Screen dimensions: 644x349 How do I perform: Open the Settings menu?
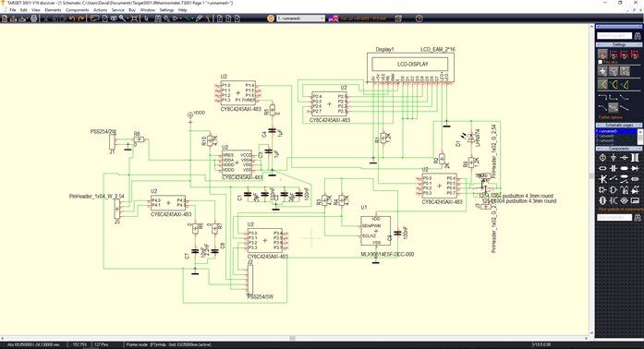(x=166, y=10)
